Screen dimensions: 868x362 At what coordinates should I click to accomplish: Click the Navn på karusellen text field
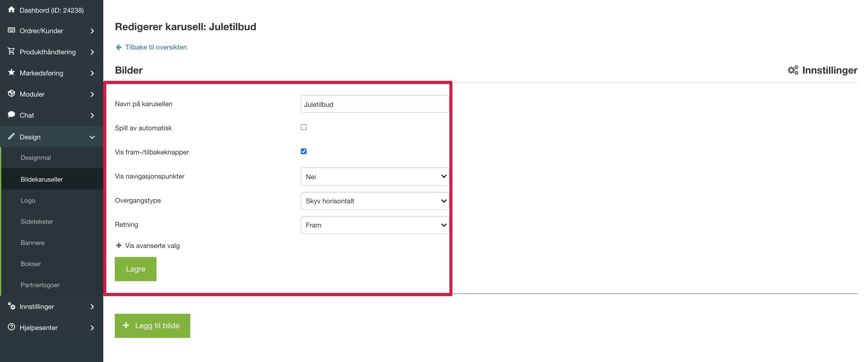[375, 104]
